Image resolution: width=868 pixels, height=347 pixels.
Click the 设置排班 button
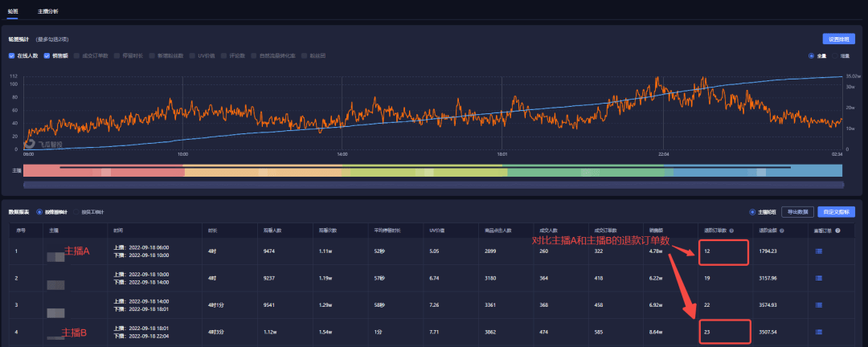pyautogui.click(x=838, y=39)
